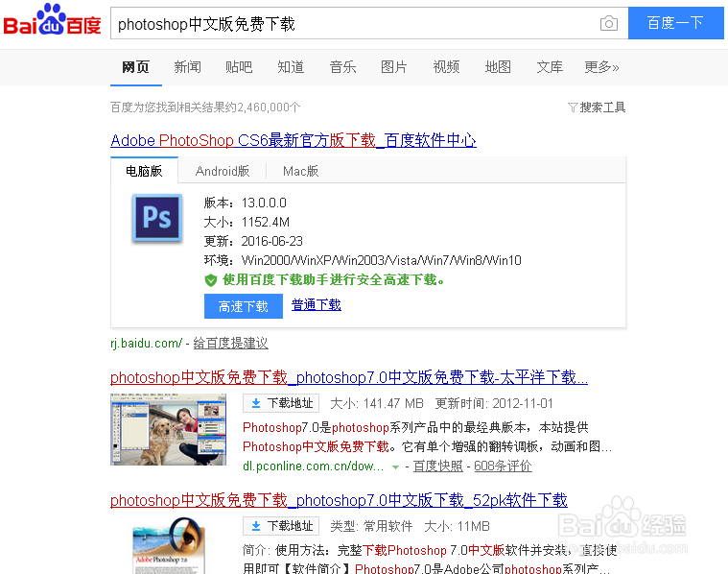
Task: Click the update date 2016-06-23
Action: click(272, 241)
